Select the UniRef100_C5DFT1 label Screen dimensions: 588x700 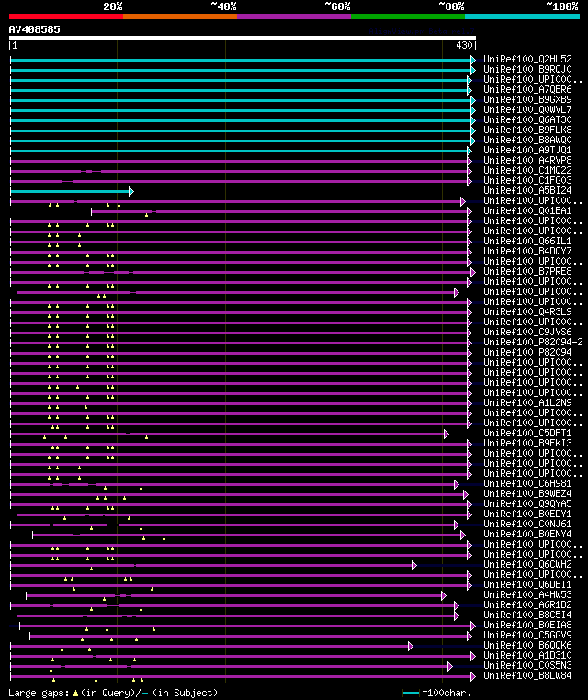click(527, 434)
